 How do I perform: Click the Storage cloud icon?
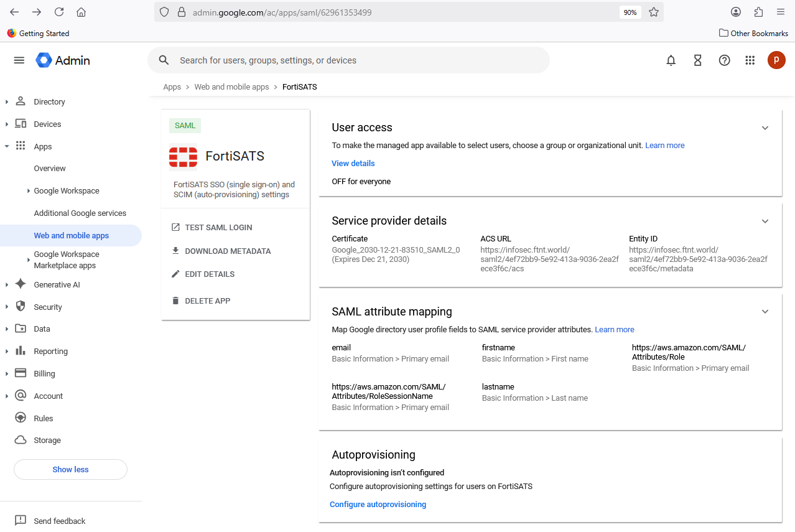pos(21,440)
